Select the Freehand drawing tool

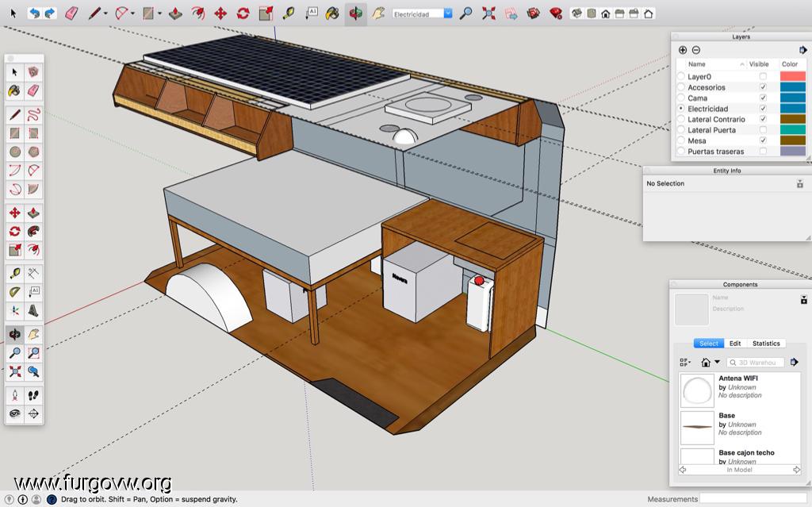(33, 114)
